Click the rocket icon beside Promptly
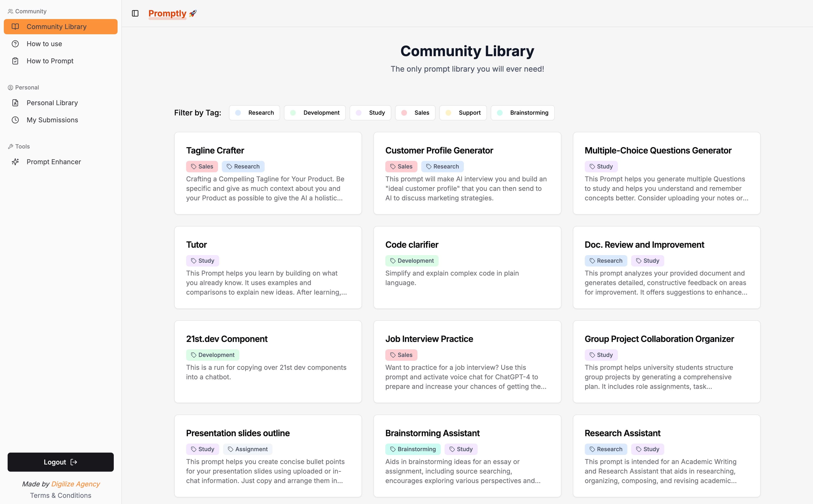The width and height of the screenshot is (813, 504). click(x=193, y=13)
